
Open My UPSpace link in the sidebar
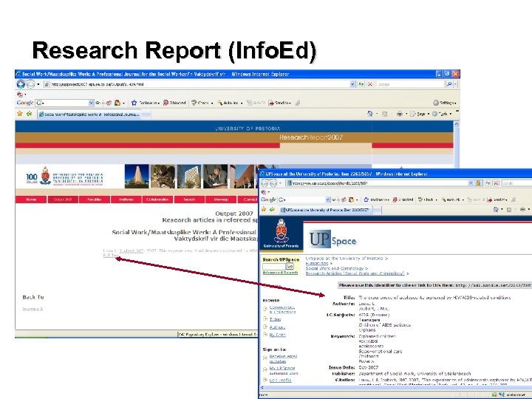282,368
